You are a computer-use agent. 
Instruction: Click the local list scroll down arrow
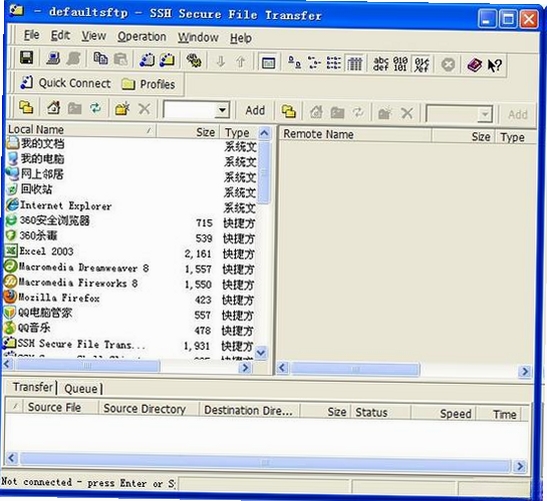click(261, 353)
